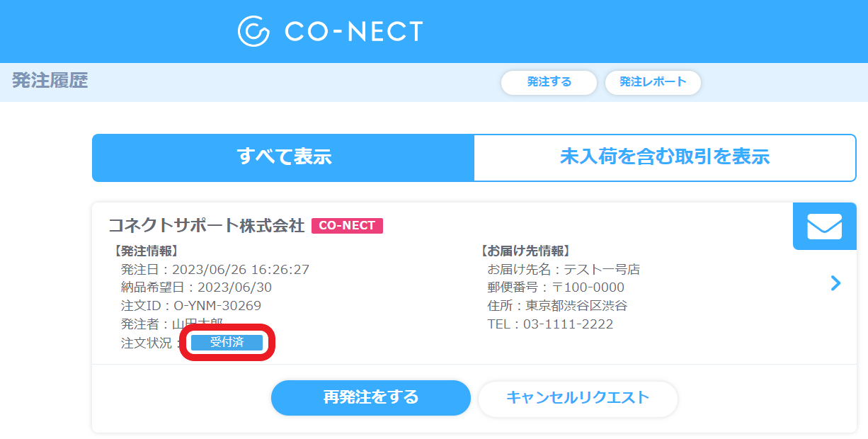Select the すべて表示 tab

click(284, 157)
